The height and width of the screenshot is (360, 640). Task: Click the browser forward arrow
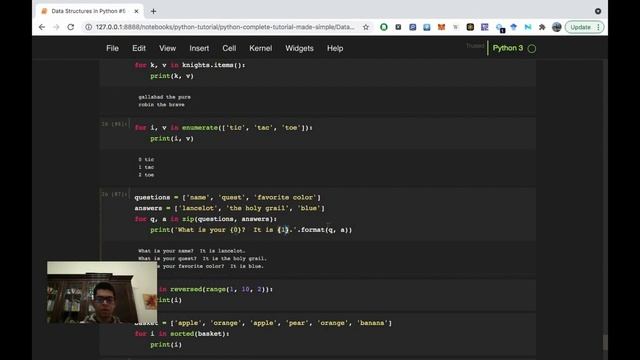56,27
